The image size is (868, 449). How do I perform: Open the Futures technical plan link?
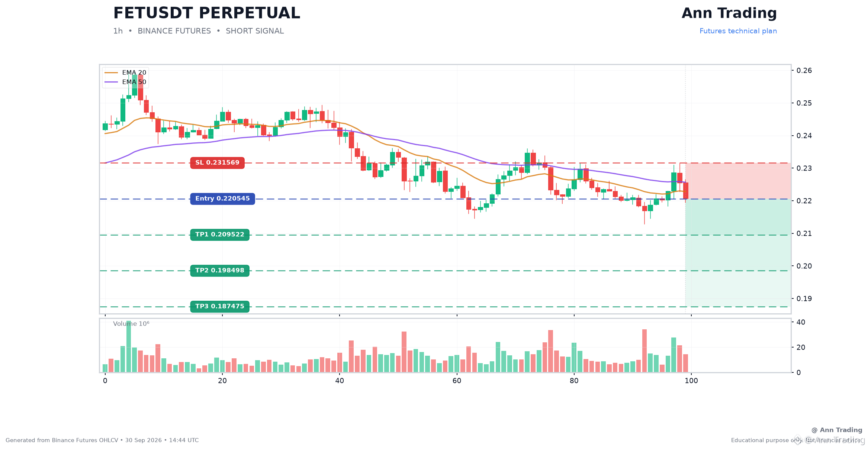click(x=738, y=31)
